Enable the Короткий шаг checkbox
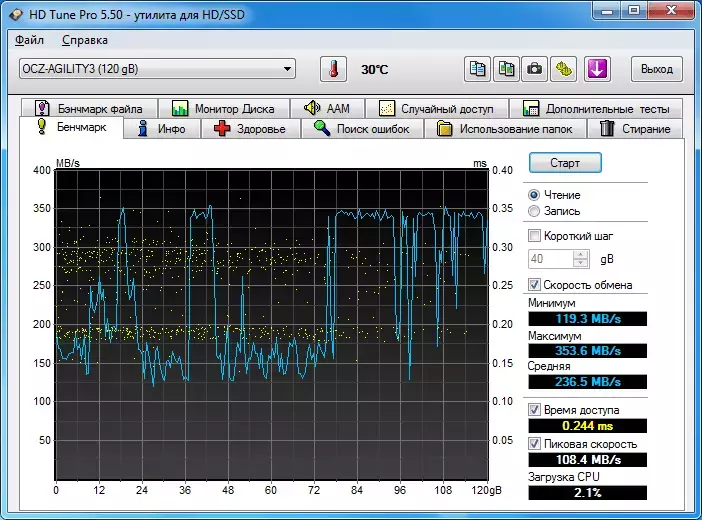The width and height of the screenshot is (702, 520). click(534, 236)
